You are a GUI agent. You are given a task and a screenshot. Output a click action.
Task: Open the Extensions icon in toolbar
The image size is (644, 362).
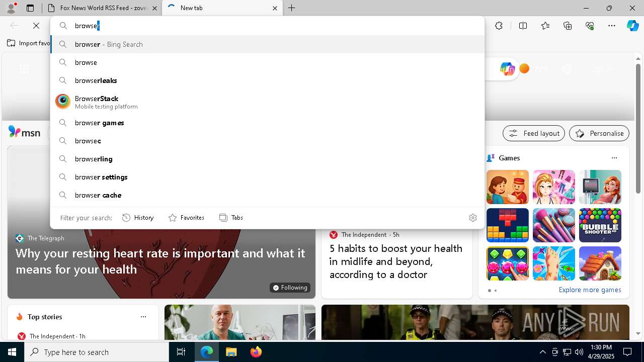coord(499,26)
